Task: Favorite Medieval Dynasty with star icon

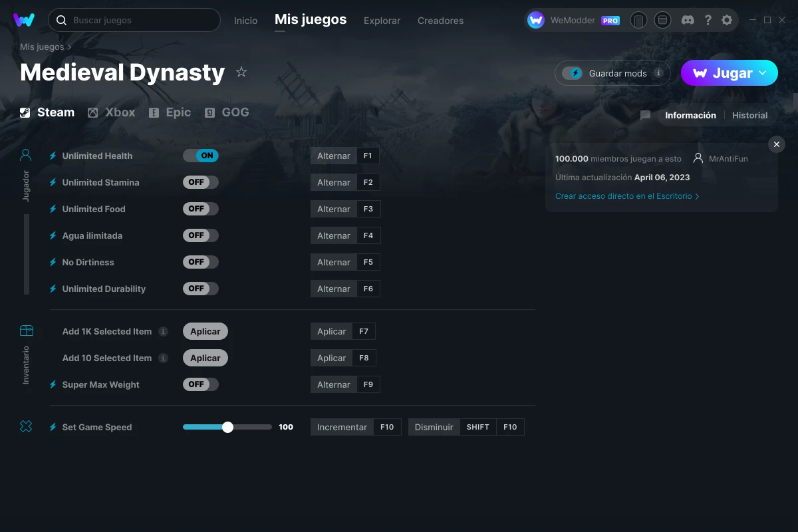Action: pyautogui.click(x=241, y=72)
